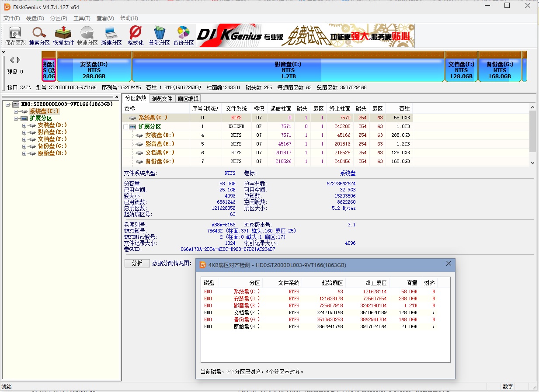Go to next disk with right arrow

tap(18, 60)
